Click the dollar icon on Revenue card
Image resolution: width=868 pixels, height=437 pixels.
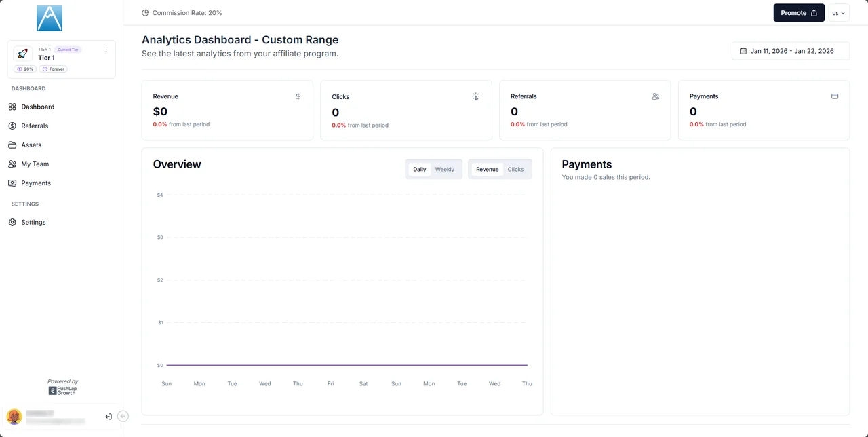[x=298, y=96]
